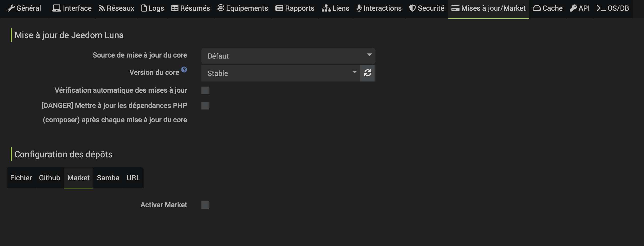
Task: Select the URL repository tab
Action: tap(133, 178)
